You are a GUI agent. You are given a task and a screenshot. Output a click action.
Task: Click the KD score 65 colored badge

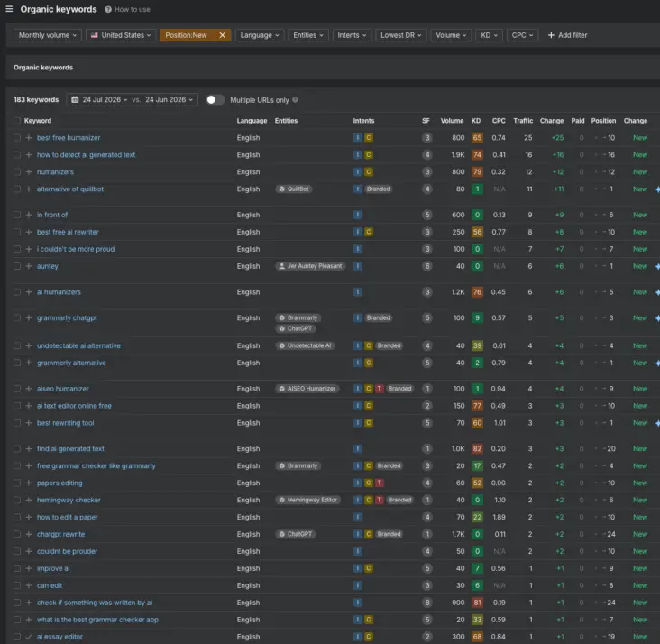[x=477, y=138]
